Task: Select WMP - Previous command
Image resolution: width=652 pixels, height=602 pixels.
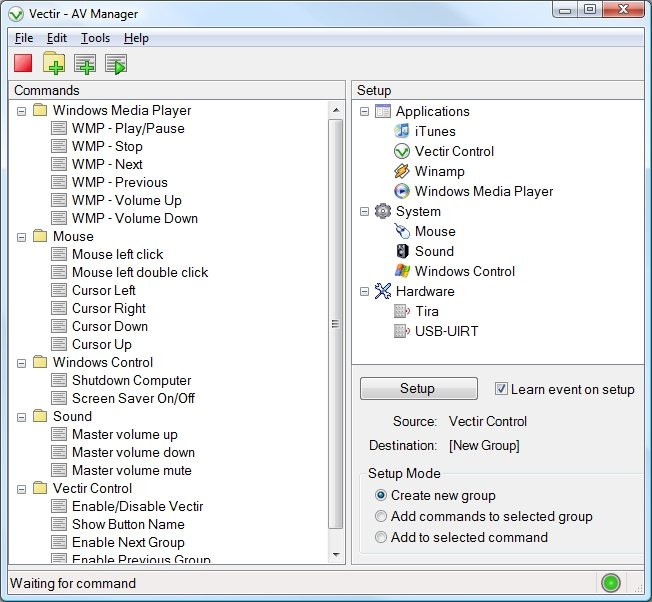Action: pos(120,182)
